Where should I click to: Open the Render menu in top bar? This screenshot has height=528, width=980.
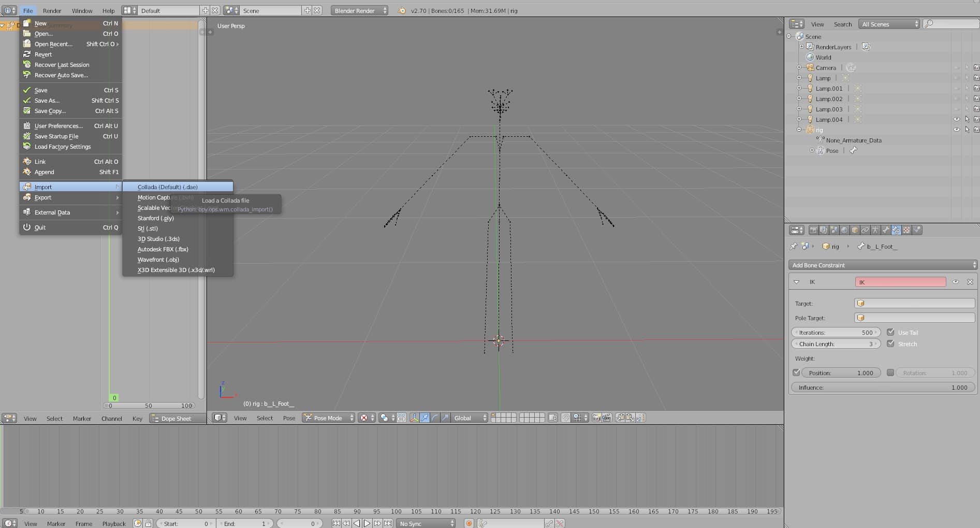(x=52, y=10)
